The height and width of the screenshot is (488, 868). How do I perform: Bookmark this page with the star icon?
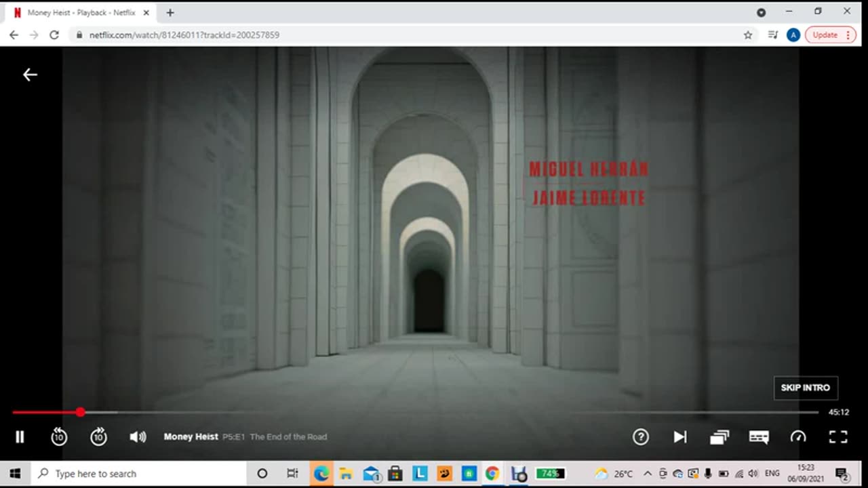click(x=748, y=35)
